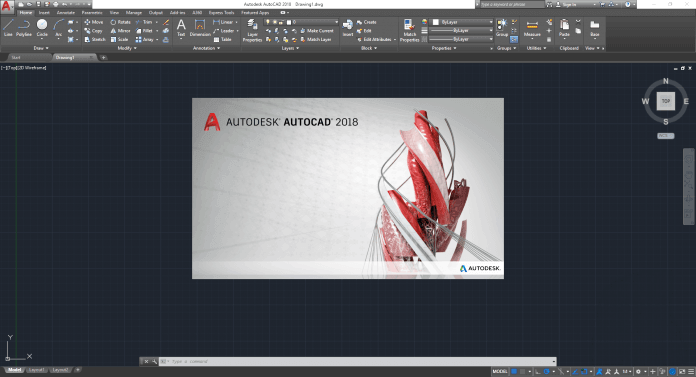696x377 pixels.
Task: Open the Output ribbon tab
Action: pyautogui.click(x=155, y=12)
